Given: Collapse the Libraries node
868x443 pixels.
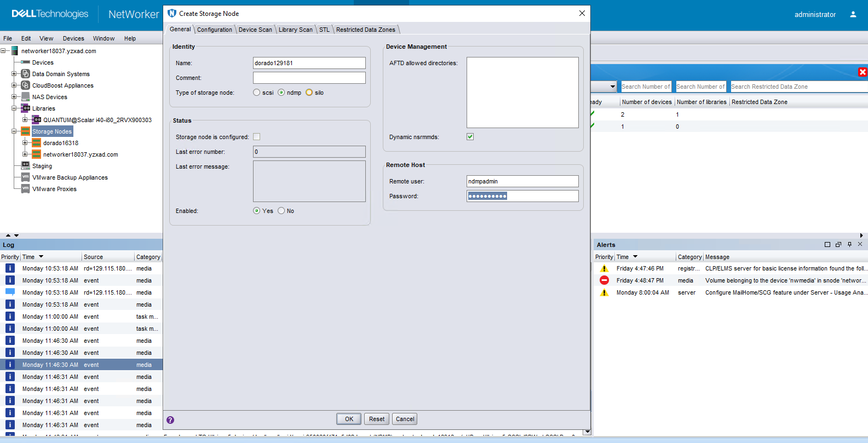Looking at the screenshot, I should (14, 108).
